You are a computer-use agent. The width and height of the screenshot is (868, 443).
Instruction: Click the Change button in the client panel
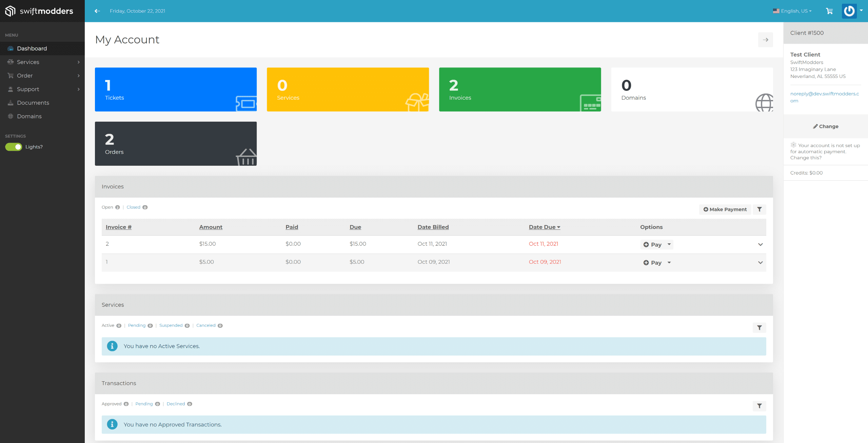[x=826, y=126]
